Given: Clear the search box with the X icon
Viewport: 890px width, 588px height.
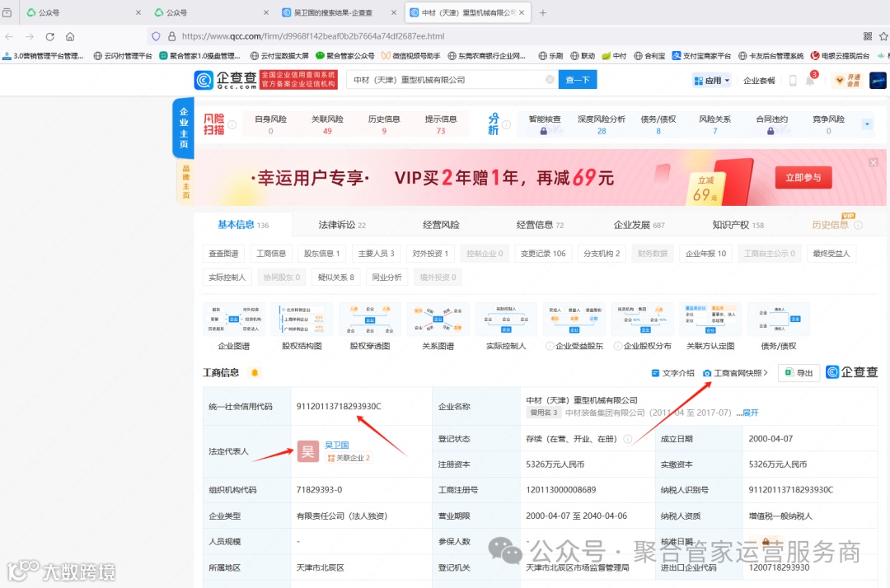Looking at the screenshot, I should coord(550,79).
